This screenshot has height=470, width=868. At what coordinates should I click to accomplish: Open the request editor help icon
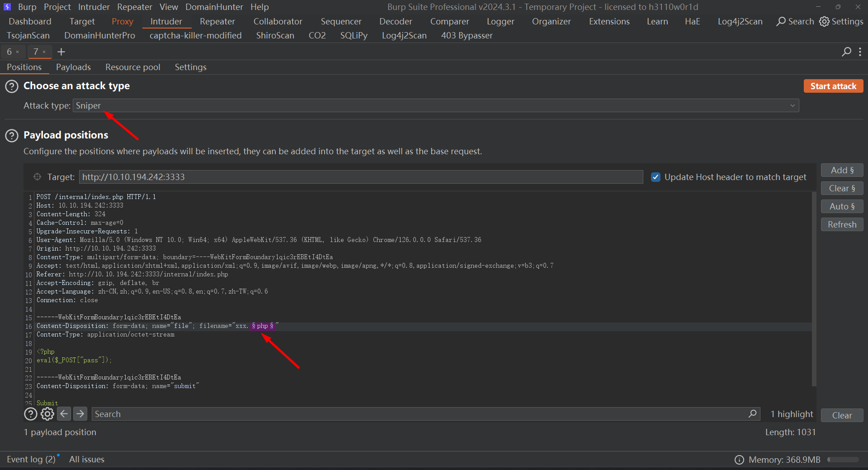(31, 414)
